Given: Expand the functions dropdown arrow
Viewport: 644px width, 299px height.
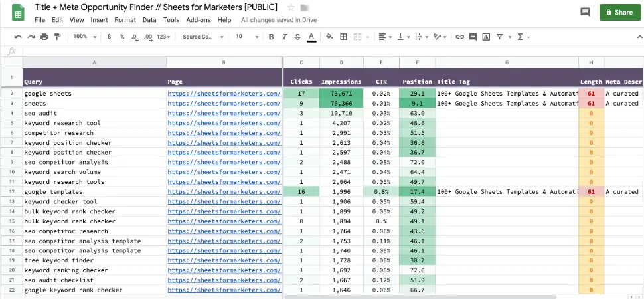Looking at the screenshot, I should 528,37.
